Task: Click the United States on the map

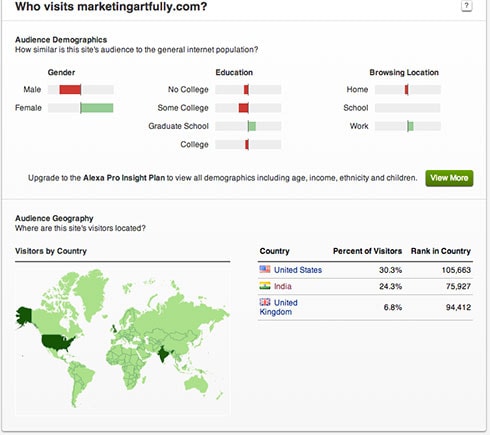Action: (58, 343)
